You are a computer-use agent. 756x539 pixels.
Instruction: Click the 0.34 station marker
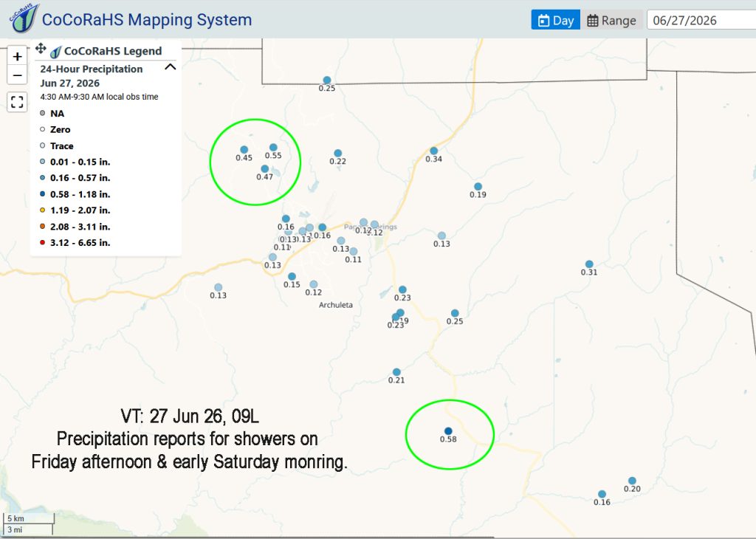click(x=434, y=151)
